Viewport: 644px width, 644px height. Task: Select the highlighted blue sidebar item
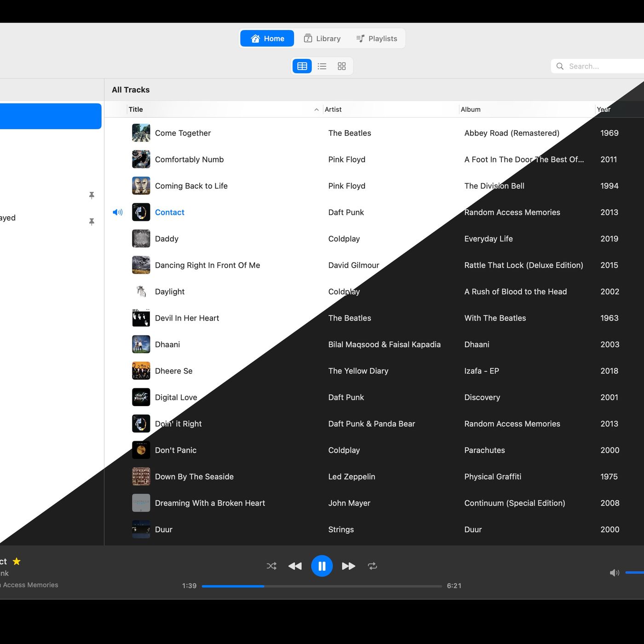click(51, 116)
